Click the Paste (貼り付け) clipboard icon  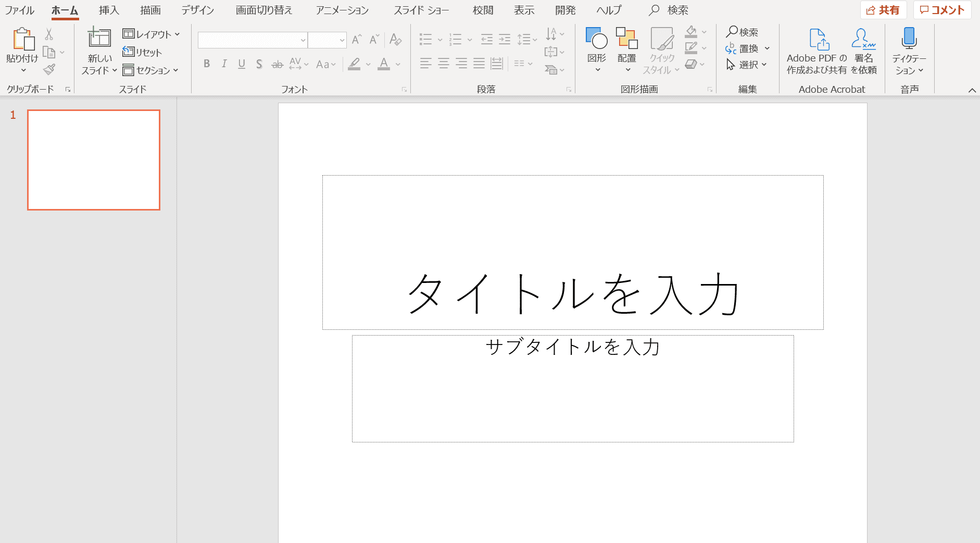(x=23, y=40)
